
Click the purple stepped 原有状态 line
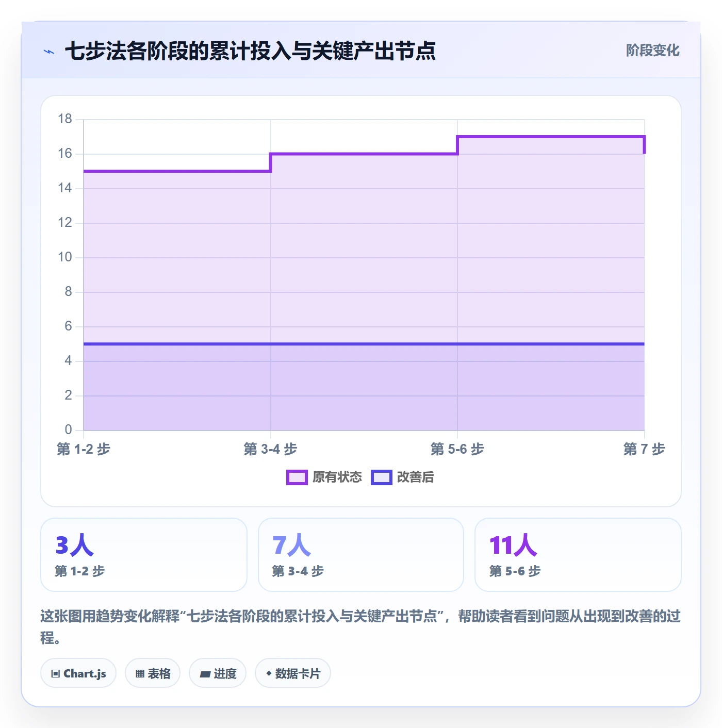coord(364,154)
